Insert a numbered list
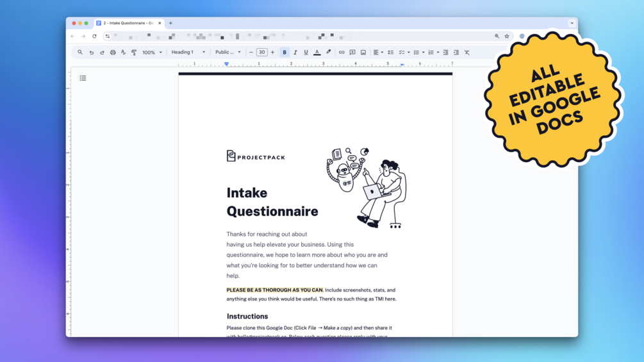The width and height of the screenshot is (644, 362). tap(431, 52)
